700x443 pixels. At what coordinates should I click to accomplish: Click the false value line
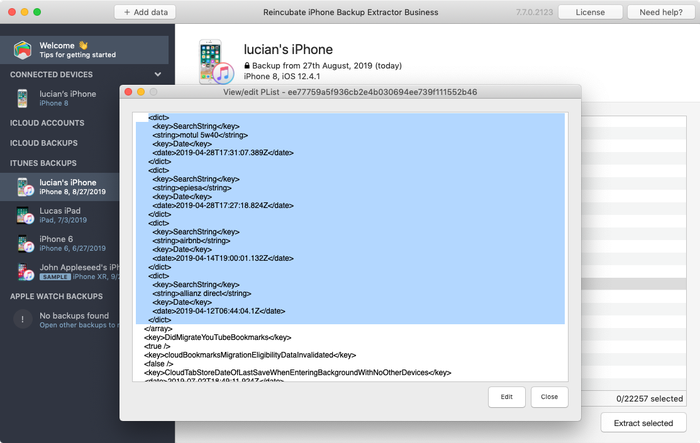(158, 364)
